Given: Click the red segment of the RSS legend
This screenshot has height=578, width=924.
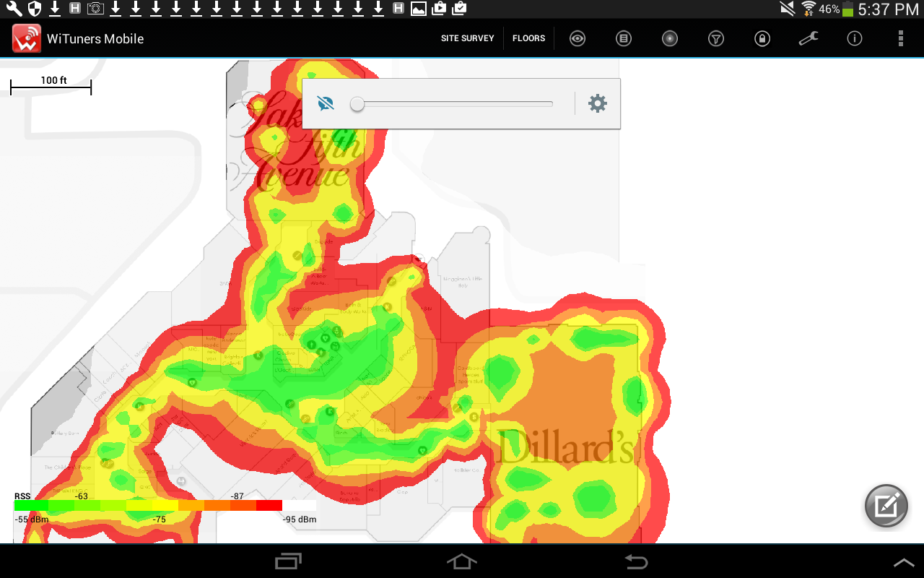Looking at the screenshot, I should click(269, 506).
